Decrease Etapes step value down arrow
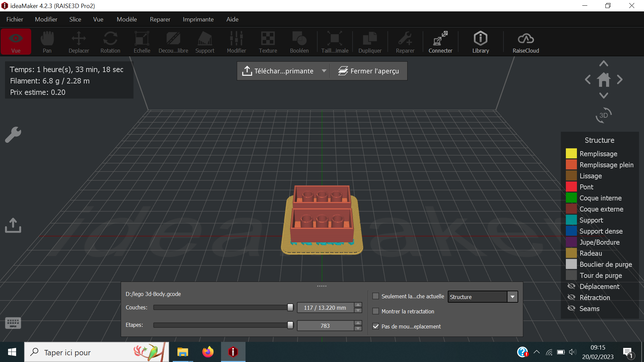Image resolution: width=644 pixels, height=362 pixels. [358, 328]
